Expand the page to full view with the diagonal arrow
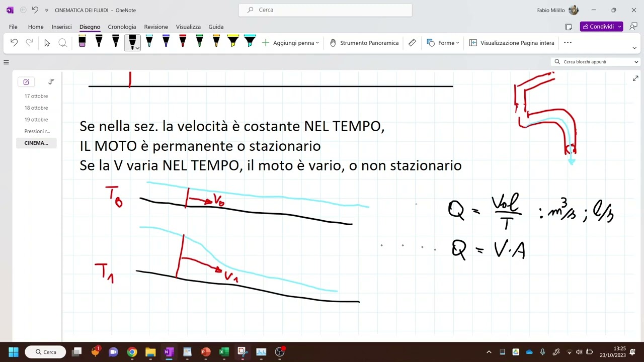Viewport: 644px width, 362px height. [635, 78]
